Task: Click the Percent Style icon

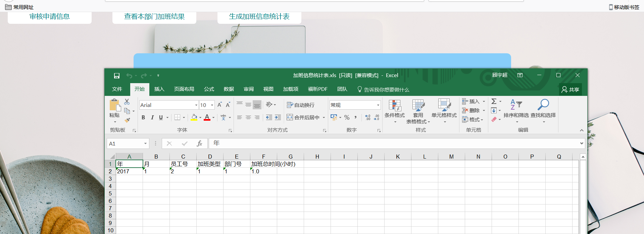Action: pyautogui.click(x=347, y=117)
